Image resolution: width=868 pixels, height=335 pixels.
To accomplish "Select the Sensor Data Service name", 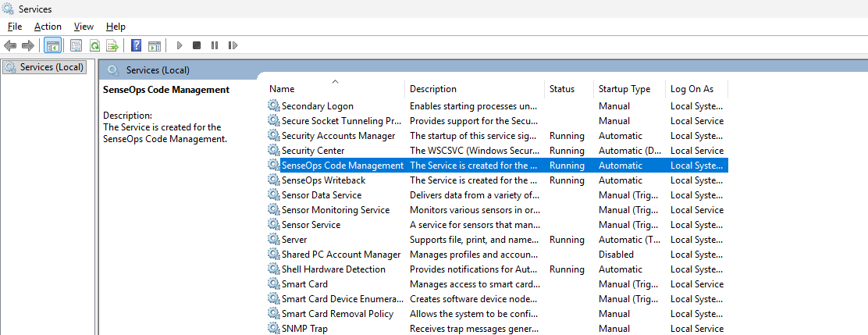I will click(x=322, y=195).
